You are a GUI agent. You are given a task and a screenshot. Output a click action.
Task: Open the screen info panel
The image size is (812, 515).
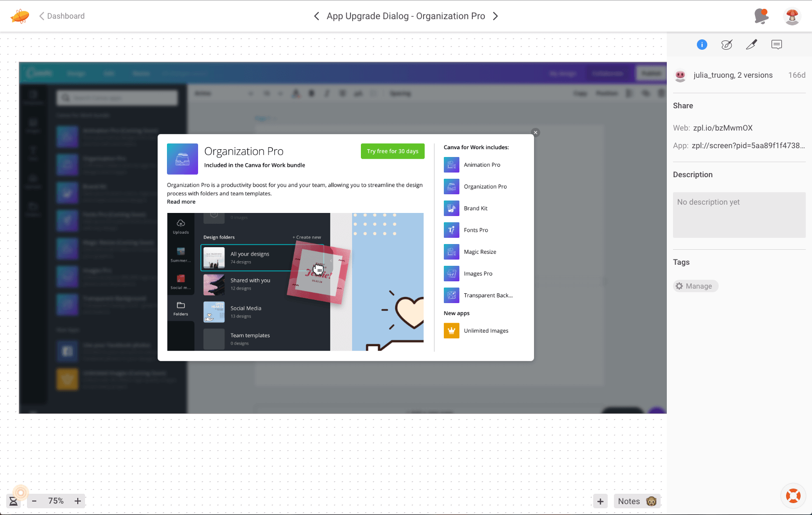[702, 45]
